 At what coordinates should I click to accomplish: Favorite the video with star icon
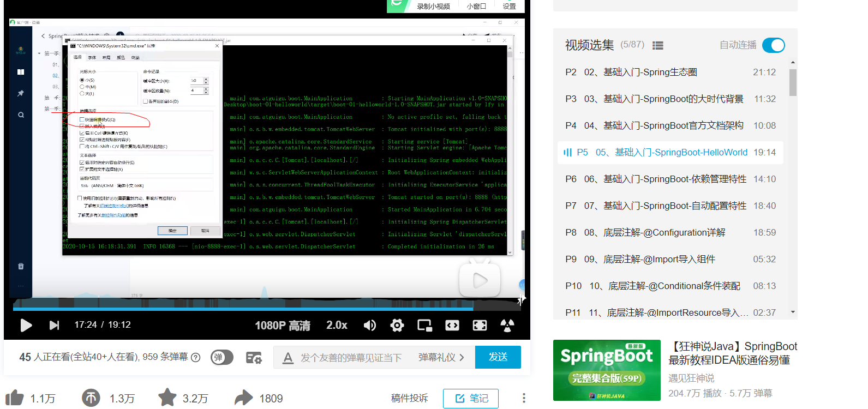167,398
